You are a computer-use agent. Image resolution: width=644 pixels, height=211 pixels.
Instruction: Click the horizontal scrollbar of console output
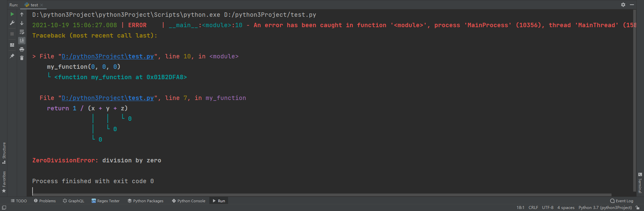click(322, 195)
